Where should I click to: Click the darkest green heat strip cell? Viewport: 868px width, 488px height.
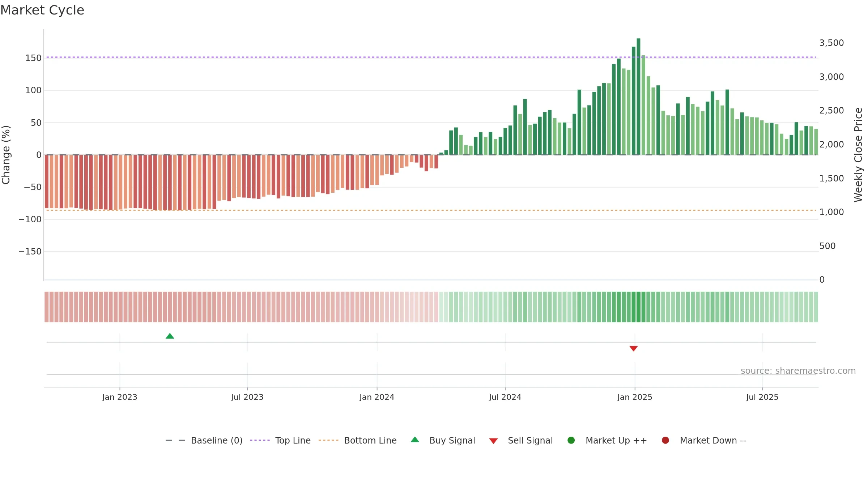point(638,307)
